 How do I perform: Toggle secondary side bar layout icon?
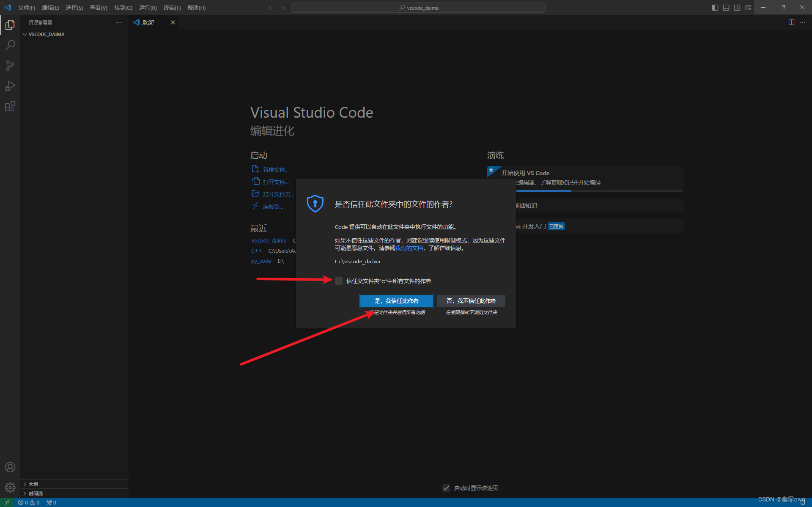pyautogui.click(x=737, y=8)
